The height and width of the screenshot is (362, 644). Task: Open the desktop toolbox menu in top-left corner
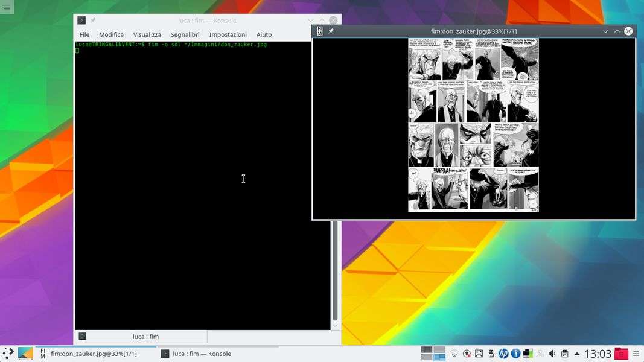[7, 7]
